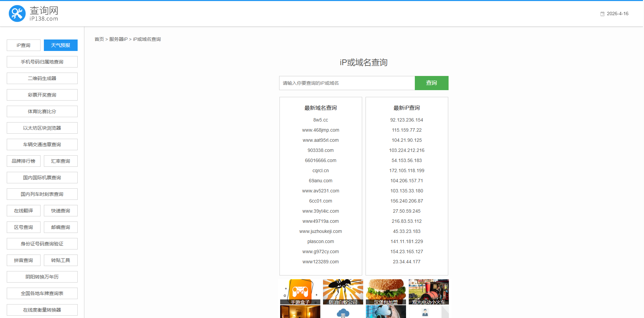Open the 在线翻译 online translation tool
Image resolution: width=644 pixels, height=318 pixels.
[23, 210]
